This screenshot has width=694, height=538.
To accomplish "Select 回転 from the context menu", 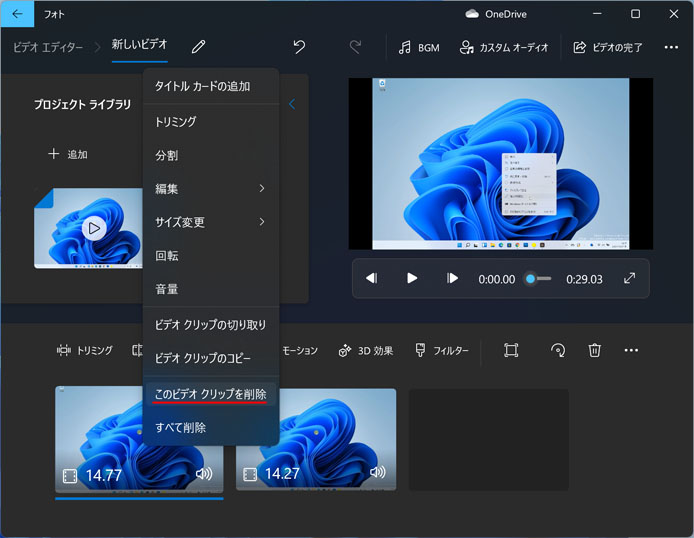I will tap(211, 256).
